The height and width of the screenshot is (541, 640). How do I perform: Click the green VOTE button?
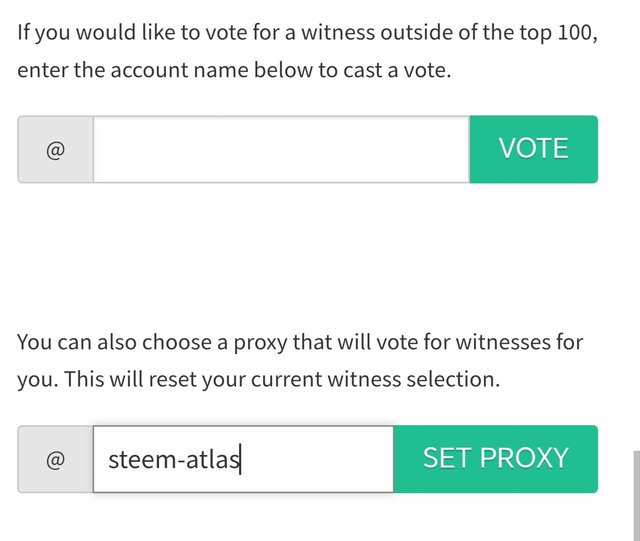533,149
